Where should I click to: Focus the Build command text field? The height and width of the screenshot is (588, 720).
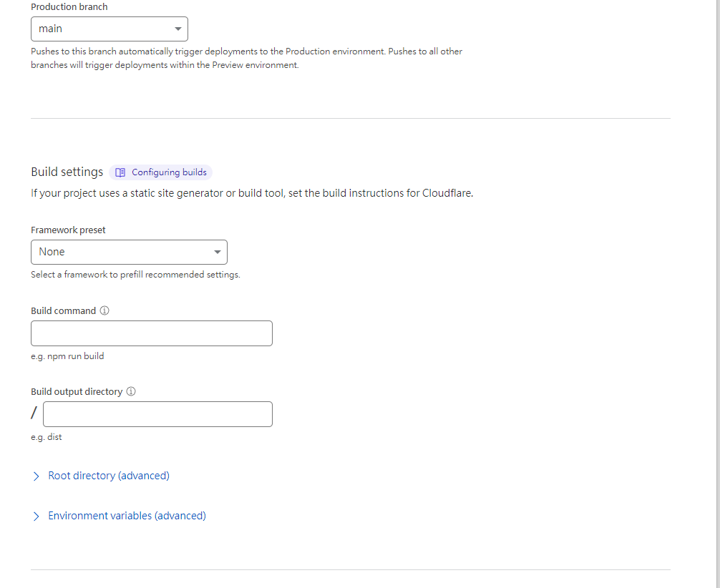(x=152, y=333)
